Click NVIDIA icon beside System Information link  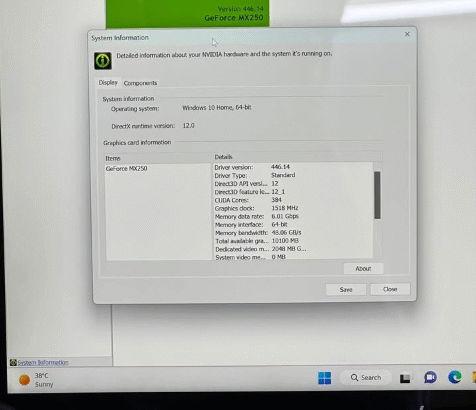click(x=13, y=362)
